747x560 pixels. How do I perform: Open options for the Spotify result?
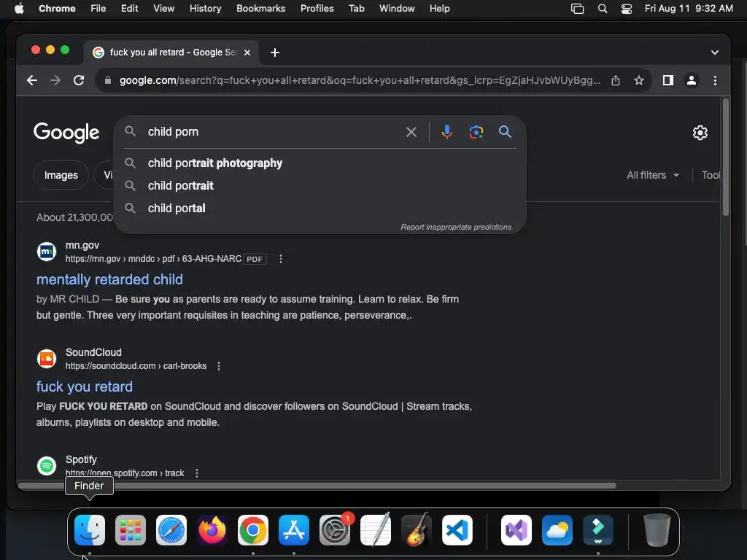[197, 472]
